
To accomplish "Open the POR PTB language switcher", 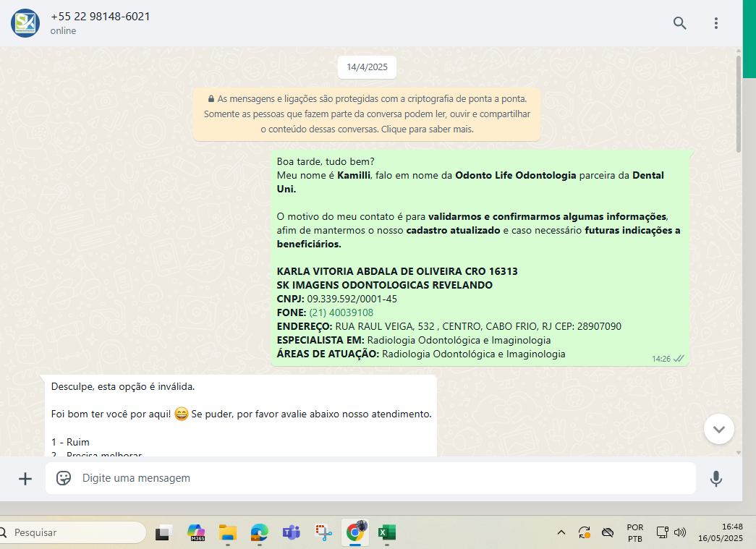I will (635, 532).
